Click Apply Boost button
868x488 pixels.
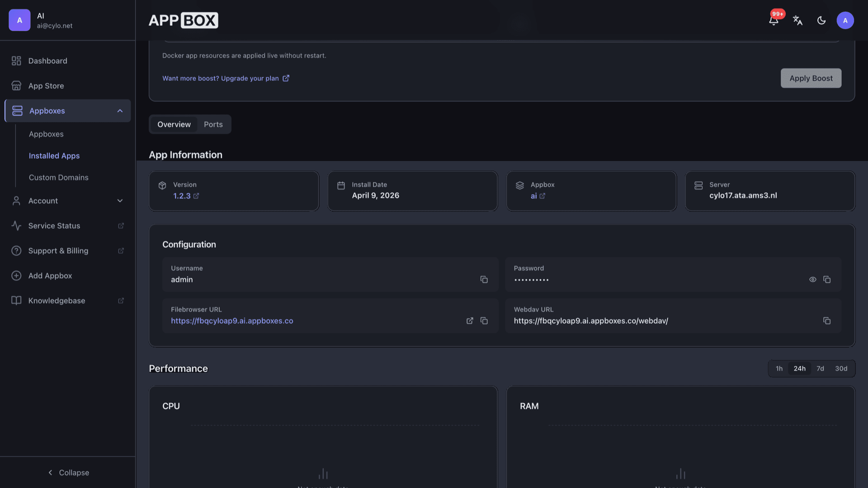point(811,78)
